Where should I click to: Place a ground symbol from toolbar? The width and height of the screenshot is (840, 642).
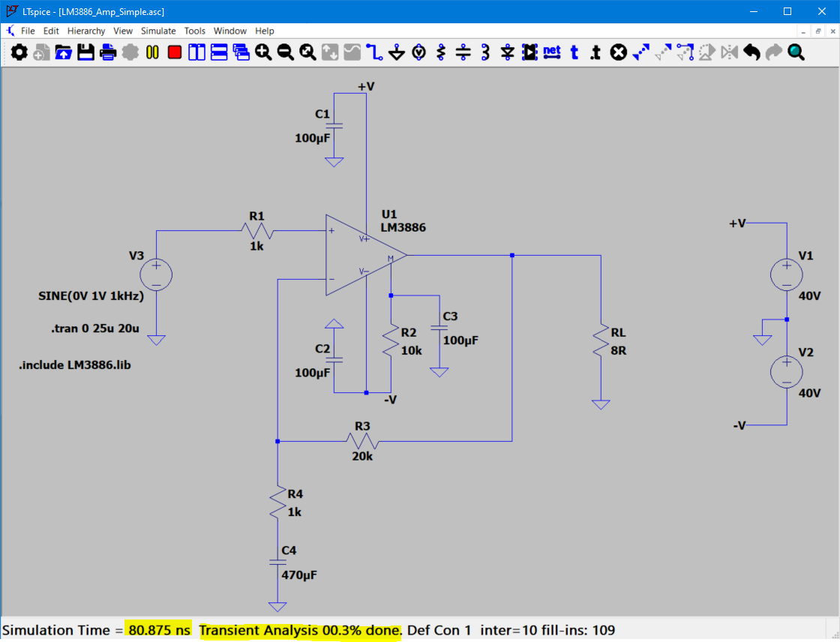coord(397,52)
